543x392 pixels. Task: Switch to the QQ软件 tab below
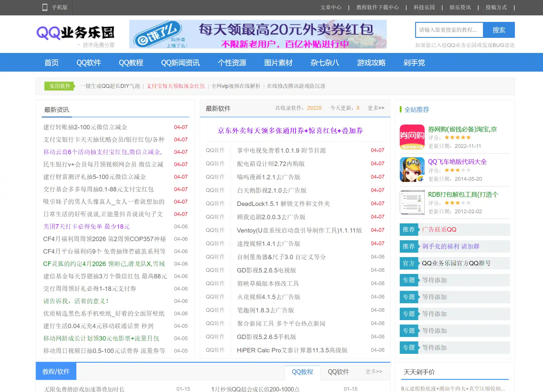[338, 372]
